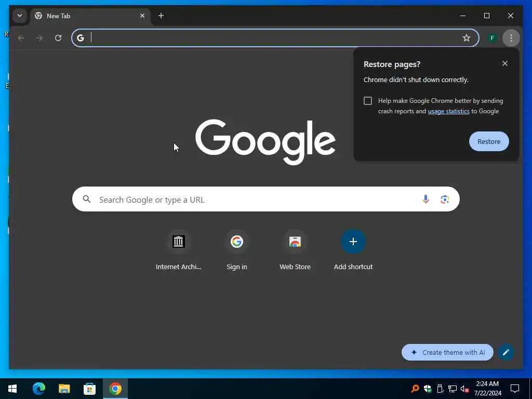Customize Chrome with the pencil icon
Screen dimensions: 532x399
(x=506, y=353)
